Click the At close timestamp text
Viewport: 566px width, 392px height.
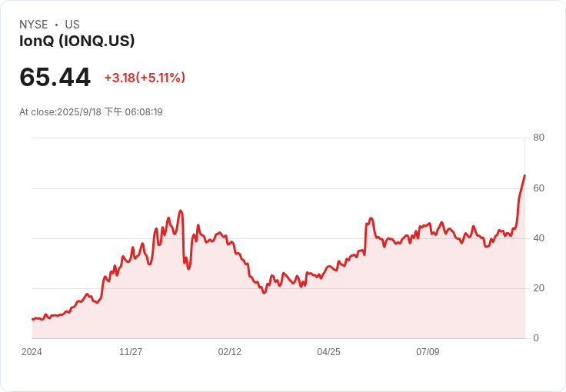point(91,112)
